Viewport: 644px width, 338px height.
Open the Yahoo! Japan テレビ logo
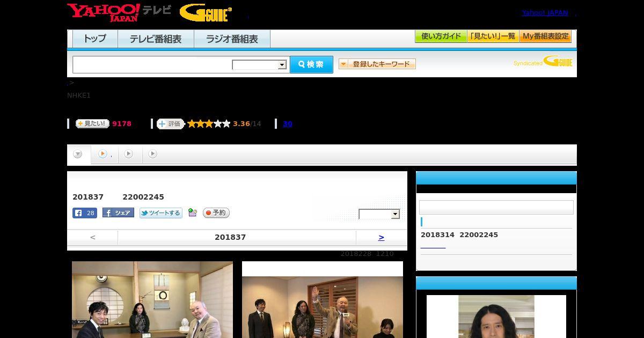(119, 12)
